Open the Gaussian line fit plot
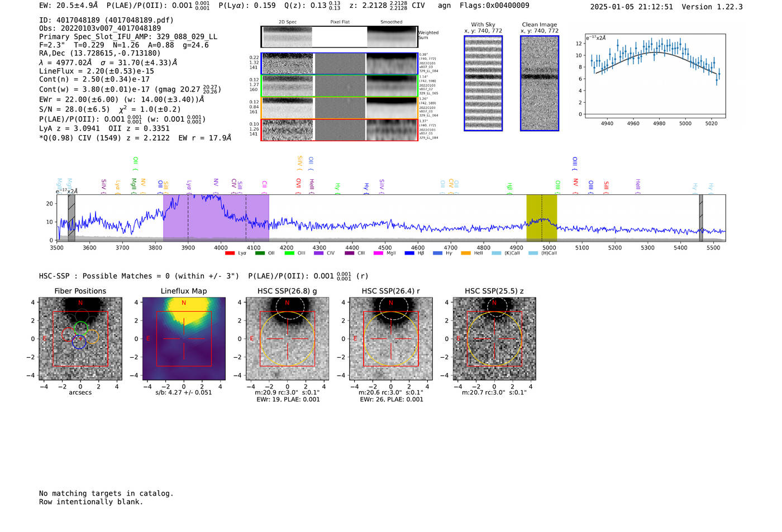The height and width of the screenshot is (532, 782). (655, 76)
